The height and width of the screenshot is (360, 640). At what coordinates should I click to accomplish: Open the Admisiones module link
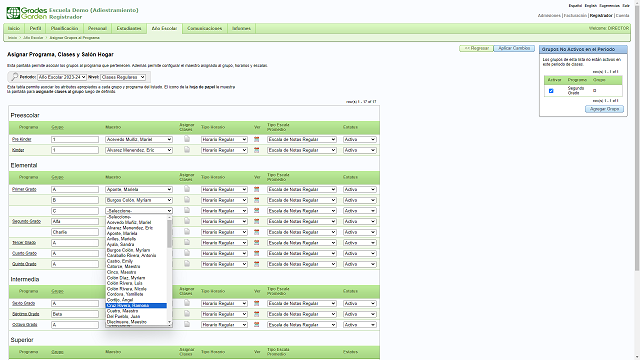coord(549,16)
